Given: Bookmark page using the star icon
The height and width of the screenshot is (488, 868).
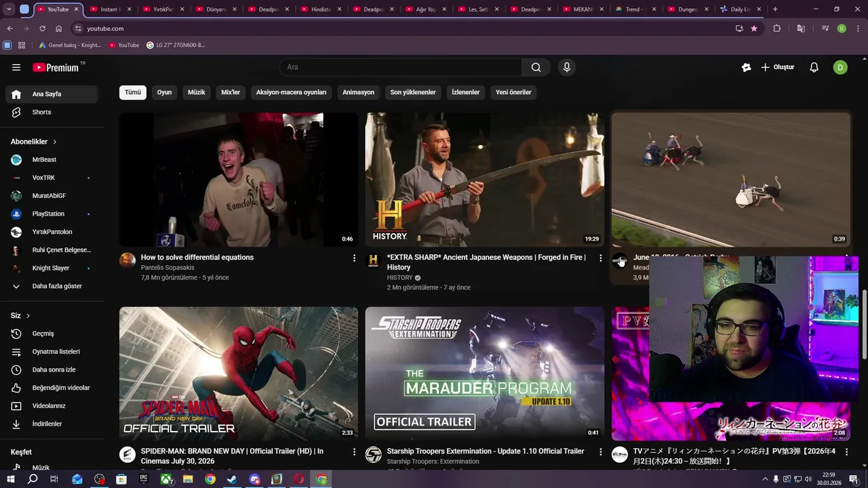Looking at the screenshot, I should coord(754,28).
